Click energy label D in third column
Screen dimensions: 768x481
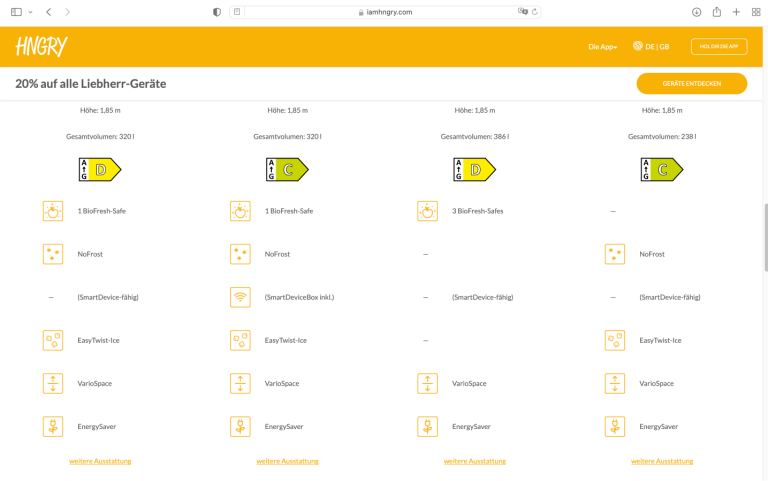coord(475,169)
